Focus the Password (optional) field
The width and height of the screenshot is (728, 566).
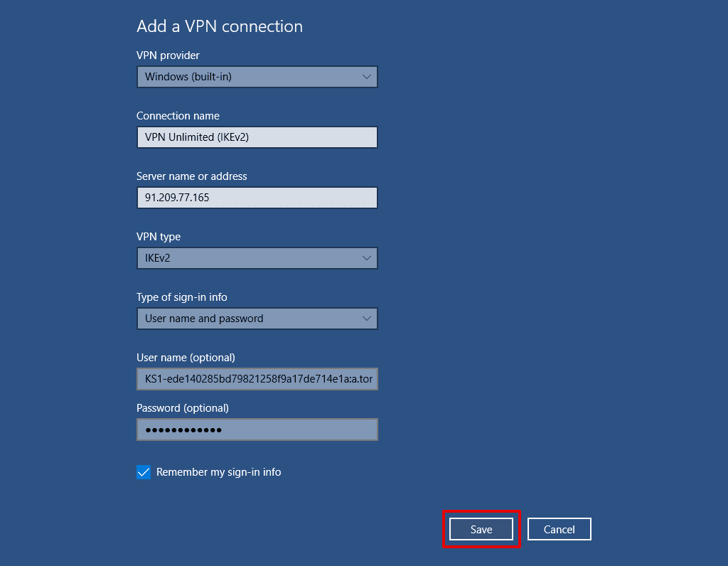click(x=257, y=429)
